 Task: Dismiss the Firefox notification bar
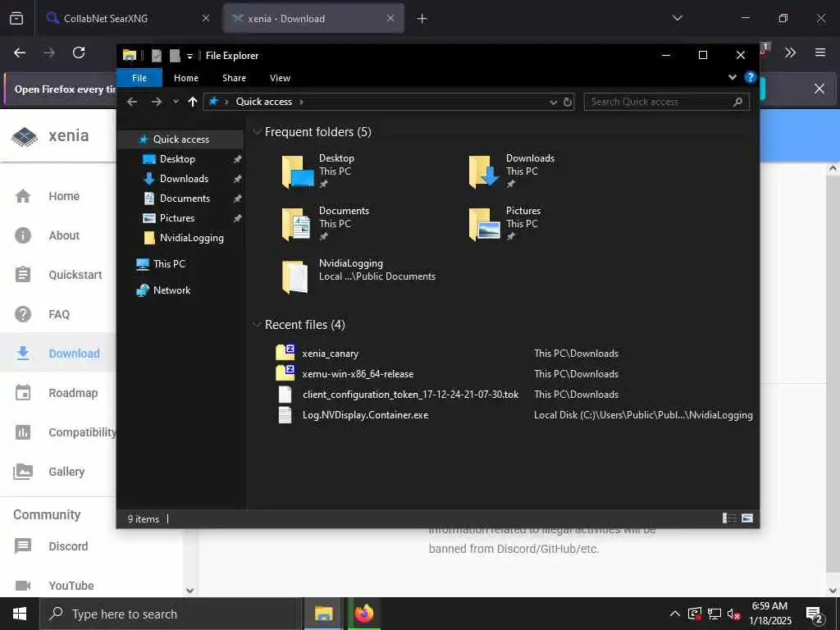tap(819, 89)
